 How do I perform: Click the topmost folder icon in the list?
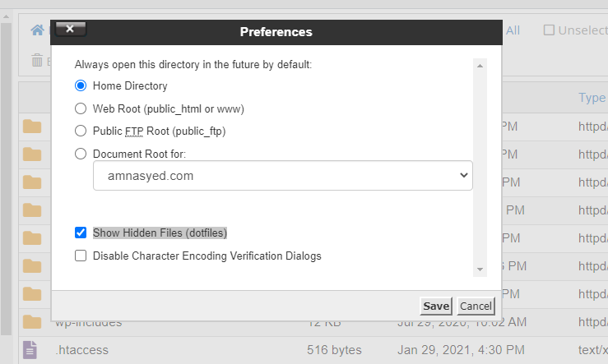click(x=32, y=127)
